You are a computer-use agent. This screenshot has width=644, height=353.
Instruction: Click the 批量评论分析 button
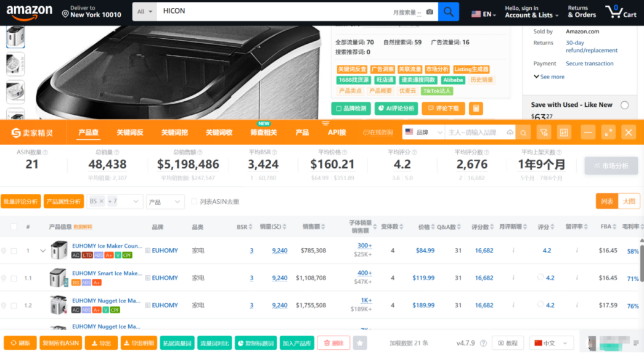point(20,202)
